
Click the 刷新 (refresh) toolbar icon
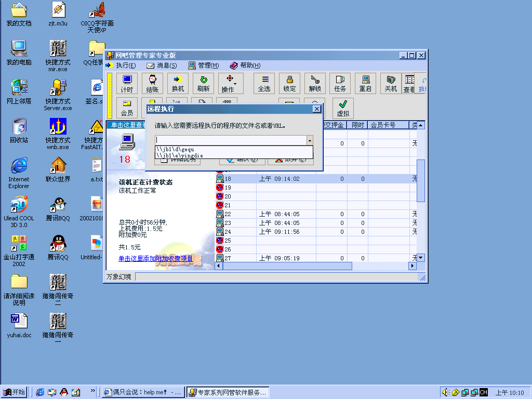point(203,83)
